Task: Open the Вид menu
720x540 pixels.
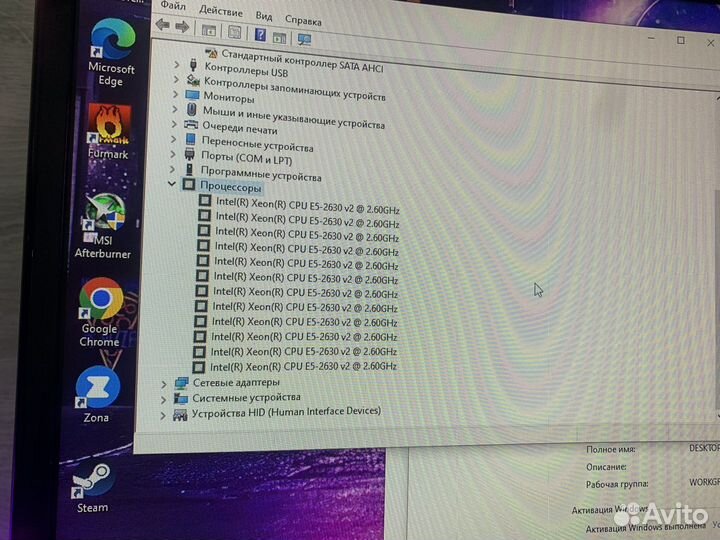Action: pos(264,16)
